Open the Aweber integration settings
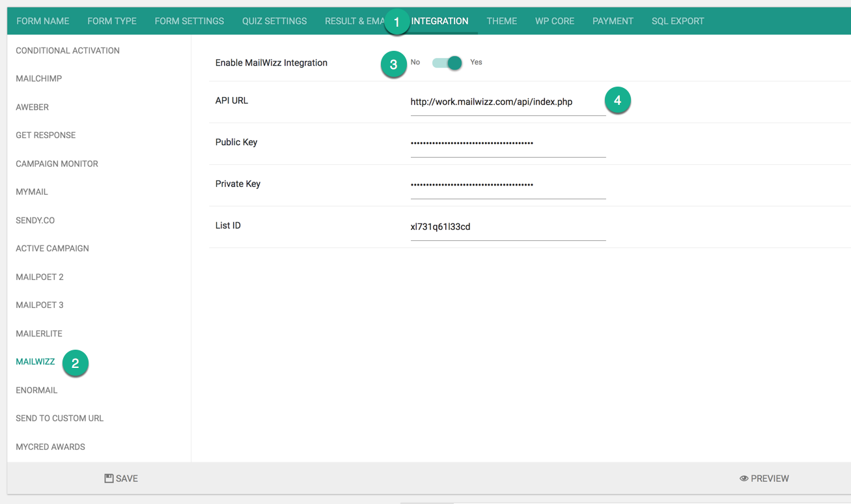 coord(33,107)
